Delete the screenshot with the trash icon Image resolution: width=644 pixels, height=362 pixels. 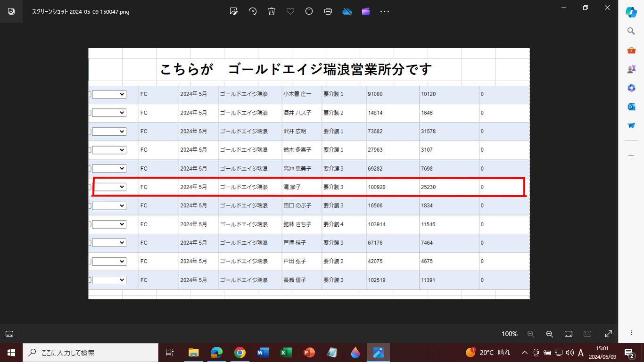272,11
